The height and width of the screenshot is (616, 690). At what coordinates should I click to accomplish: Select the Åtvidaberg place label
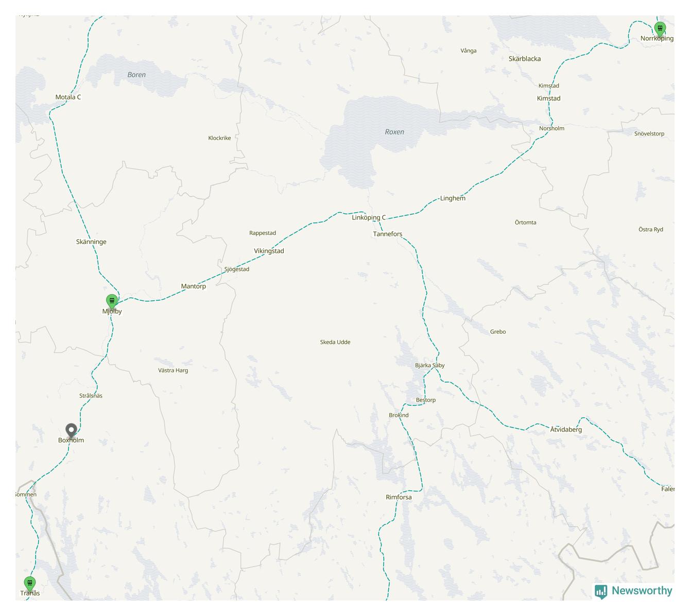[x=566, y=429]
